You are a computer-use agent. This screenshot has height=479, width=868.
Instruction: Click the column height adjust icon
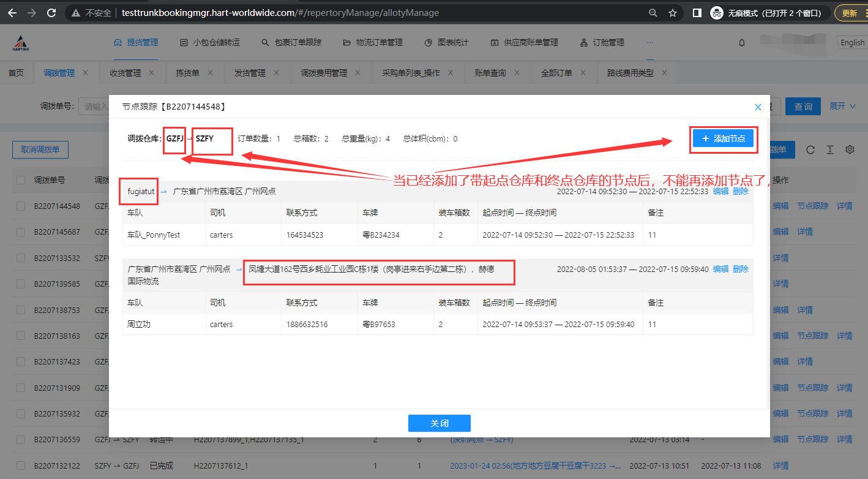[830, 150]
